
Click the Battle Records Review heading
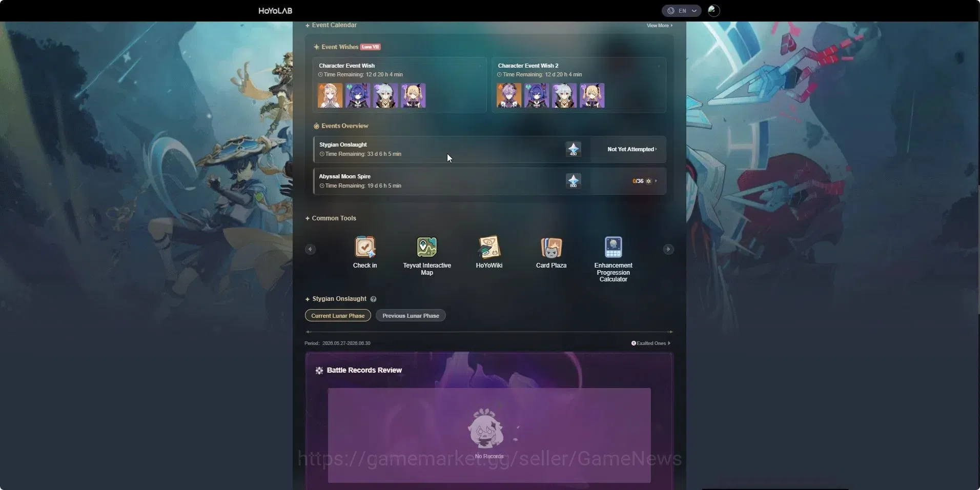point(364,370)
